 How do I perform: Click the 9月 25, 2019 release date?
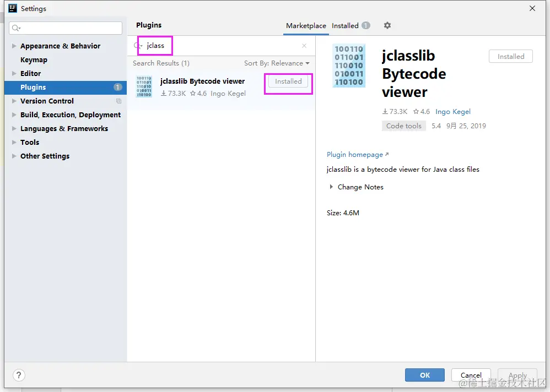click(466, 126)
